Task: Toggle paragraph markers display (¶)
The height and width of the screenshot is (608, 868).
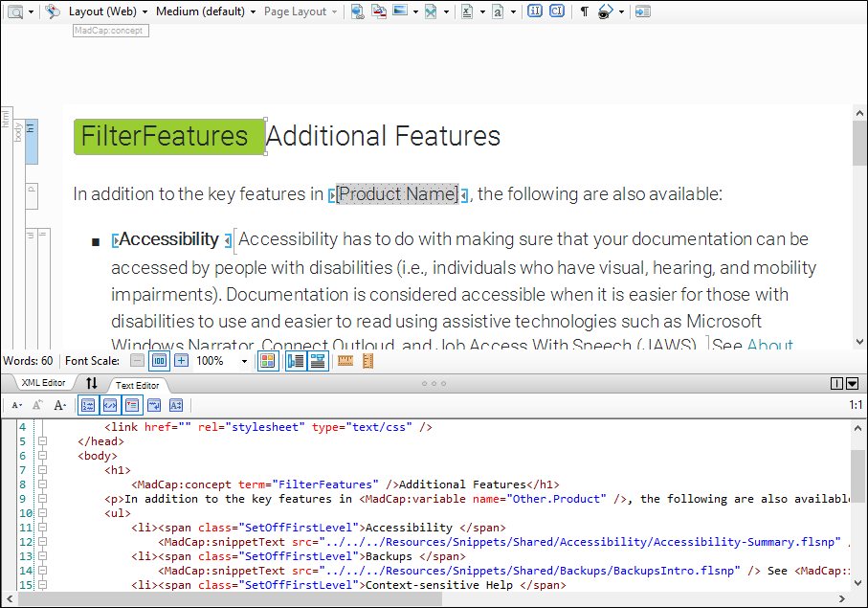Action: pos(584,11)
